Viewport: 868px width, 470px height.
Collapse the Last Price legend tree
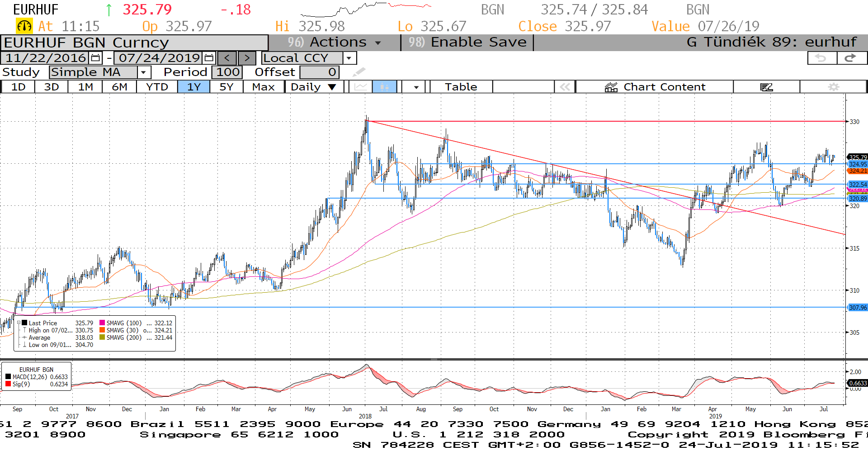[19, 323]
